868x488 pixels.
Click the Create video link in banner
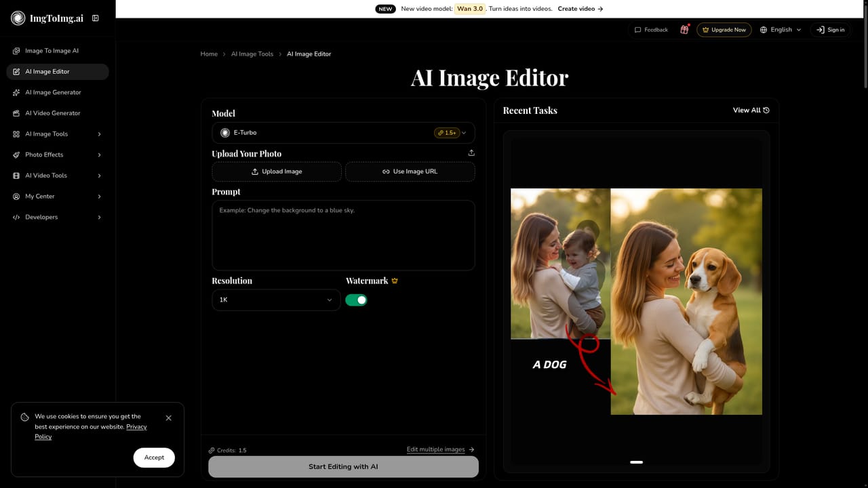[x=580, y=9]
